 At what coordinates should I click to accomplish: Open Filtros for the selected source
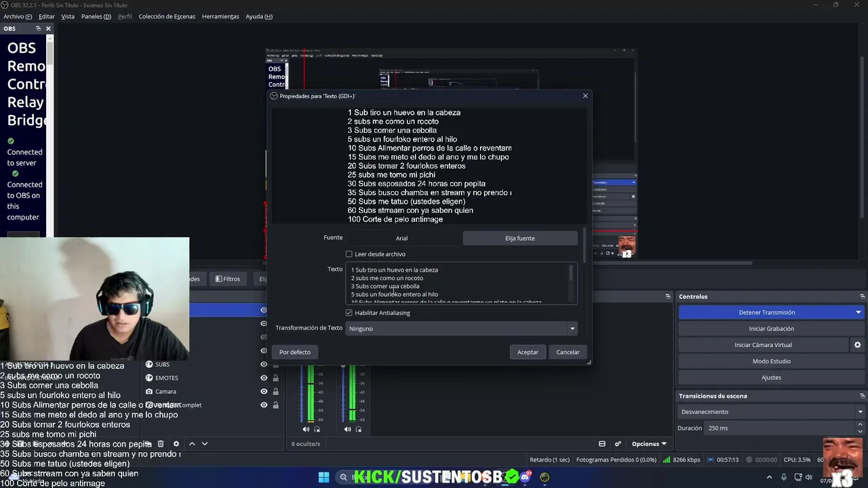point(228,279)
